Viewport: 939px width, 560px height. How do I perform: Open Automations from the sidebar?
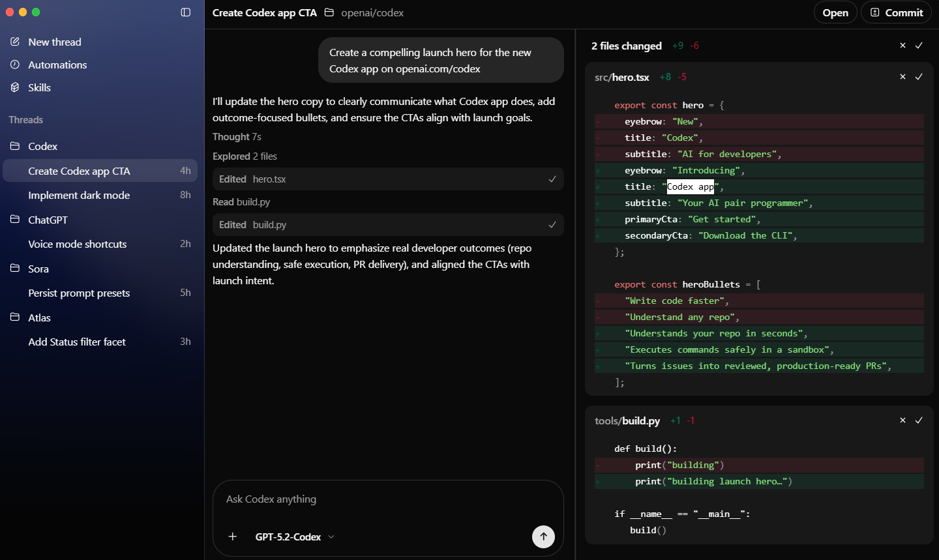coord(57,65)
